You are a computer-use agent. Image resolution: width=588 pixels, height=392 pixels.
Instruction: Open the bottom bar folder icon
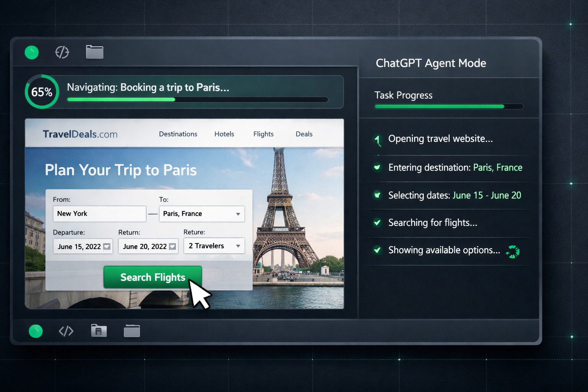click(x=132, y=331)
